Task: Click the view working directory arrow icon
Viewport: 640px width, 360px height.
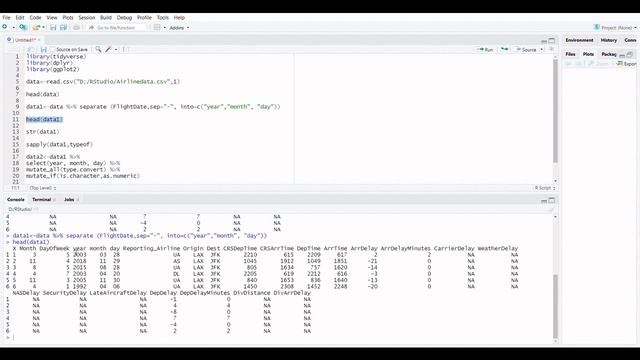Action: point(36,209)
